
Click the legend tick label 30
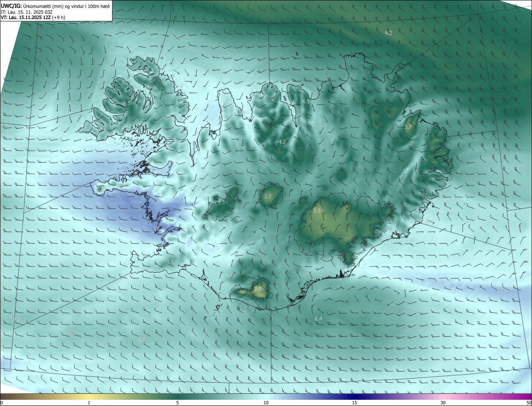[x=443, y=403]
